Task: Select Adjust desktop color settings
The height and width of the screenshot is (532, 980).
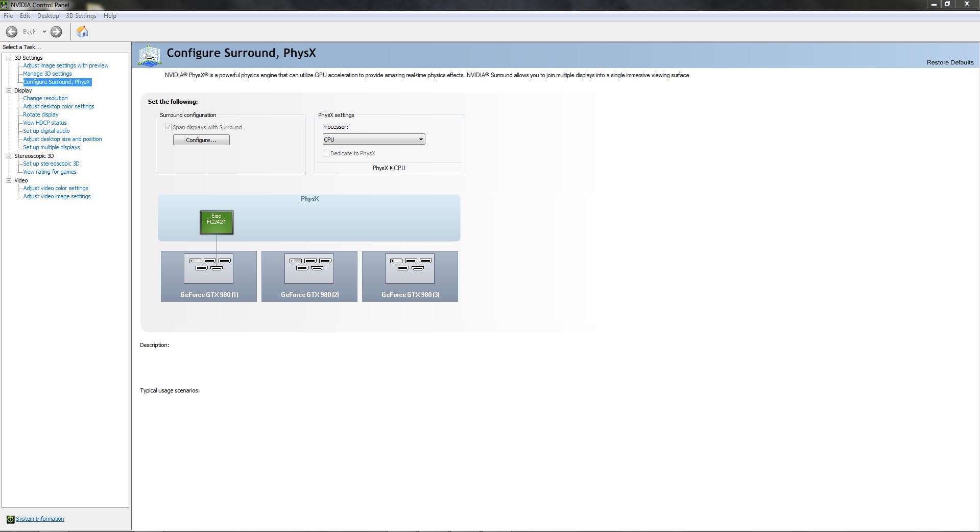Action: click(x=59, y=106)
